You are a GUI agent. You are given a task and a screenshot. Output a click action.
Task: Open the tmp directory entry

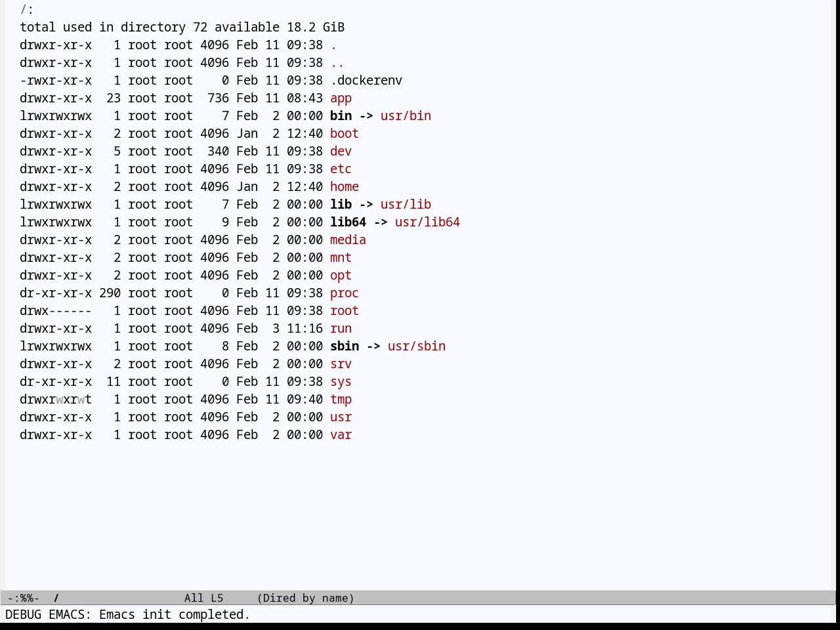(x=341, y=400)
